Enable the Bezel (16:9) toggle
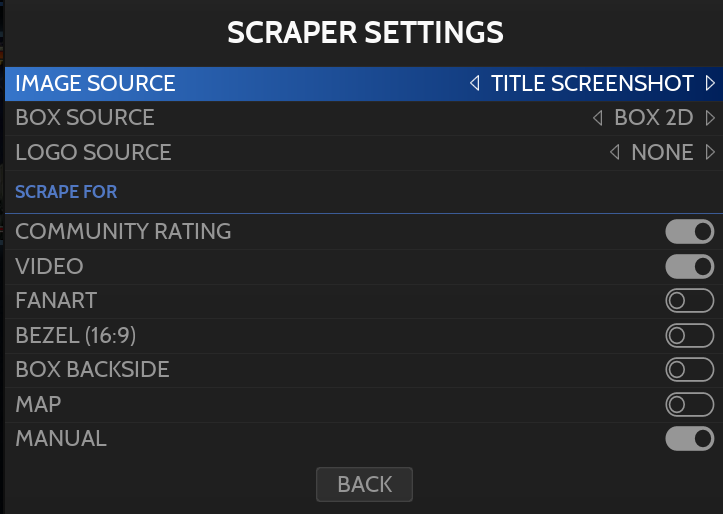 tap(690, 336)
